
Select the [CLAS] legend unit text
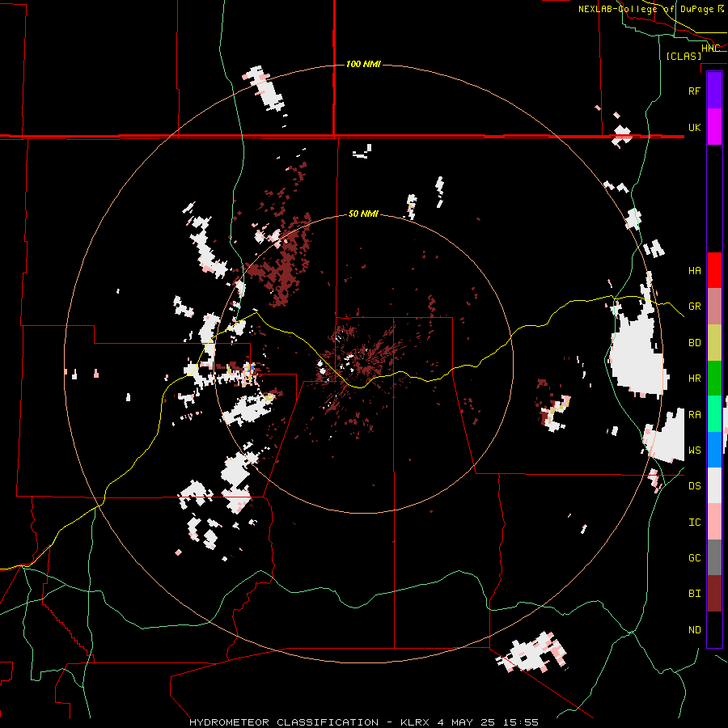pos(684,56)
